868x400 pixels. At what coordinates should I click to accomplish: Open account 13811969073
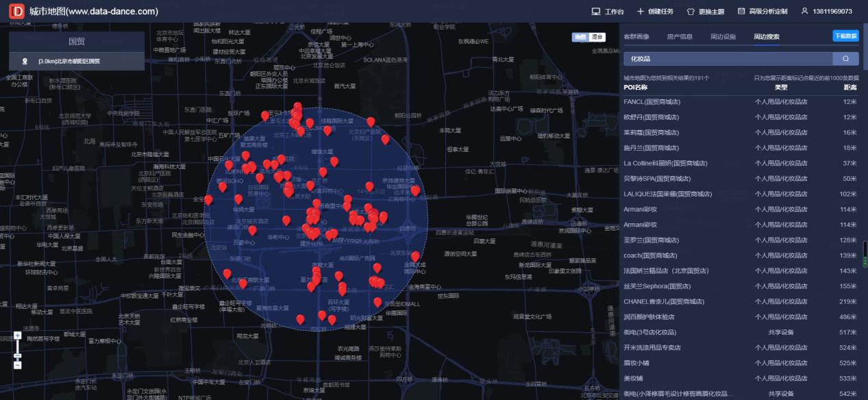point(832,12)
